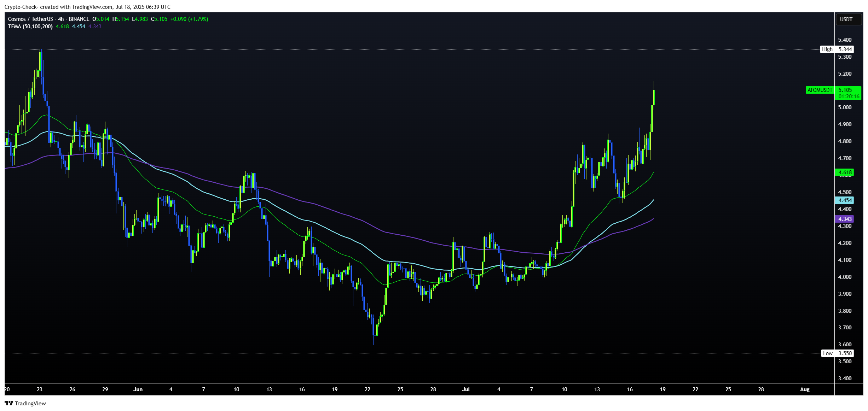This screenshot has height=411, width=868.
Task: Click the 01:20:16 candle countdown timer
Action: click(x=849, y=96)
